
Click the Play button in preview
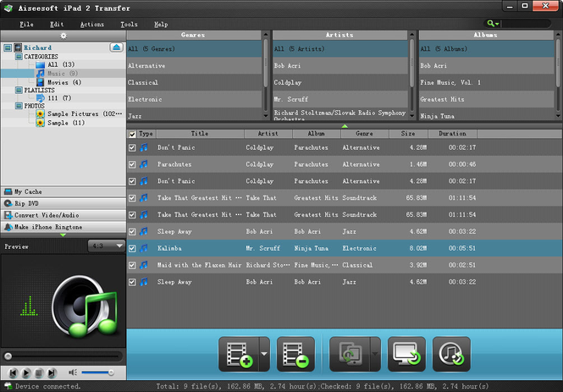point(26,373)
